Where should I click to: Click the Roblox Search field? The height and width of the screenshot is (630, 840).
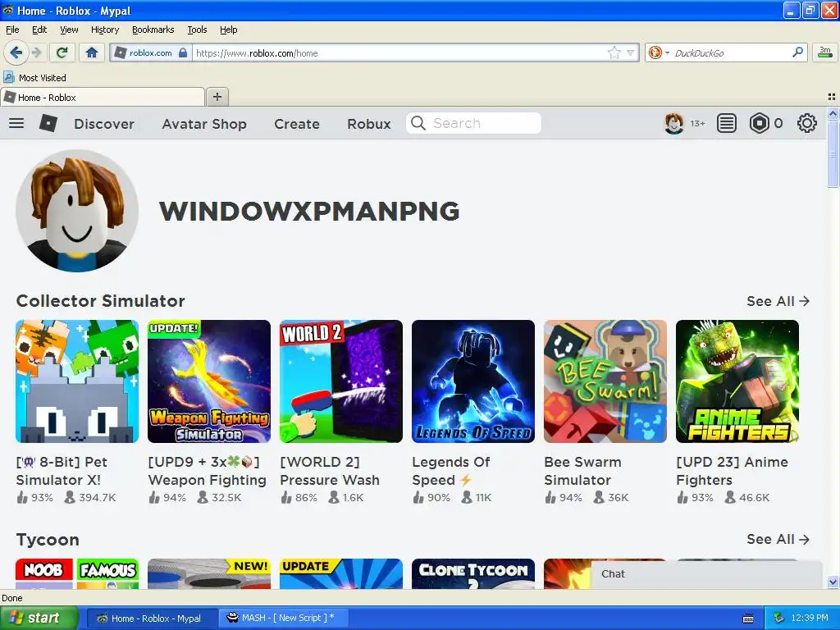[x=473, y=123]
